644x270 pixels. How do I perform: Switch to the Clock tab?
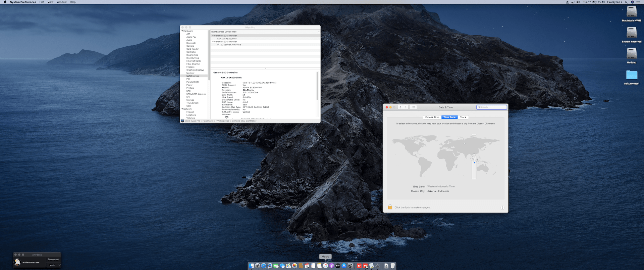(x=463, y=117)
